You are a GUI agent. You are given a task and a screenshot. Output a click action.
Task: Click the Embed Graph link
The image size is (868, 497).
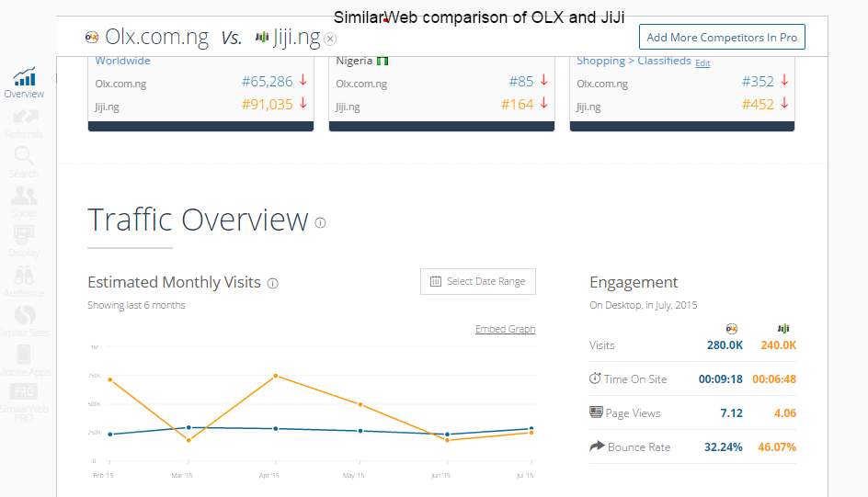505,329
